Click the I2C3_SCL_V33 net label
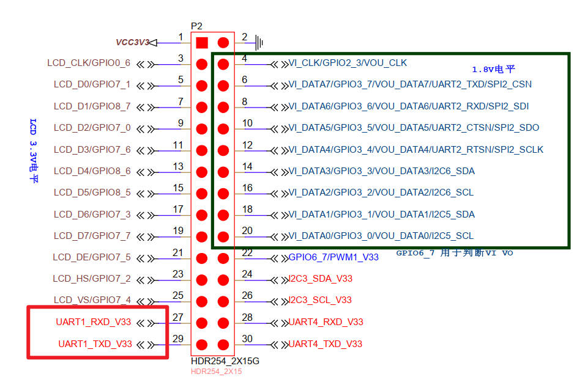 pos(320,300)
